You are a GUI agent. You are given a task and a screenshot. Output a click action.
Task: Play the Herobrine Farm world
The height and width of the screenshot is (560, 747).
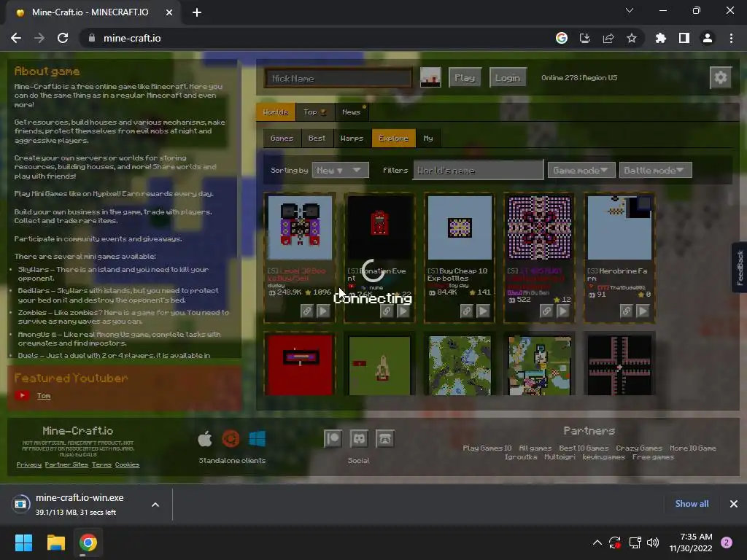click(643, 311)
